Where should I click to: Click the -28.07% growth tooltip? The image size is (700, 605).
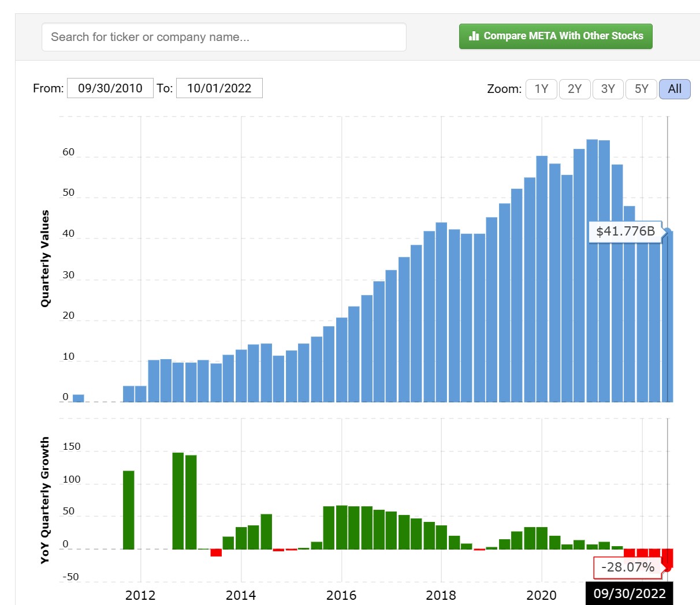[627, 567]
